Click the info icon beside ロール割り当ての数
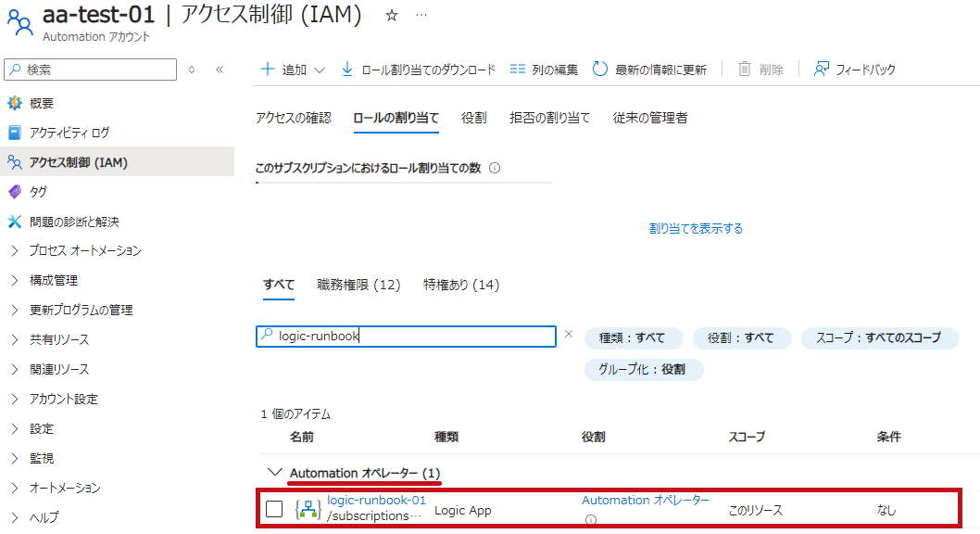980x534 pixels. pyautogui.click(x=495, y=168)
